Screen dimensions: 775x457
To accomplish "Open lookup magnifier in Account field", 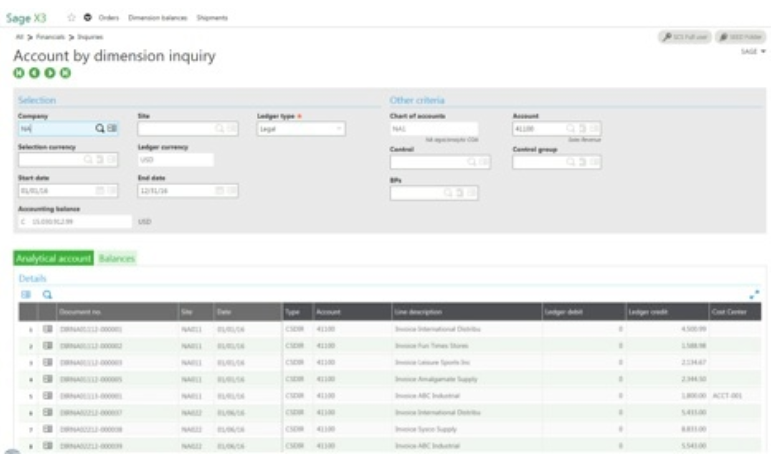I will 570,128.
